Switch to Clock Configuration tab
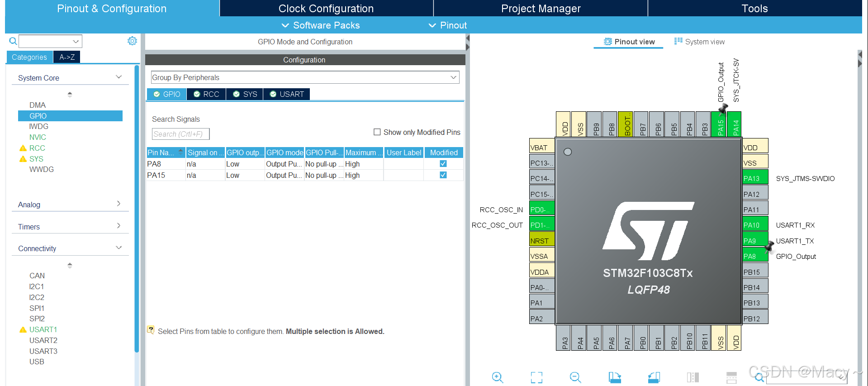Screen dimensions: 868x386 pyautogui.click(x=326, y=8)
